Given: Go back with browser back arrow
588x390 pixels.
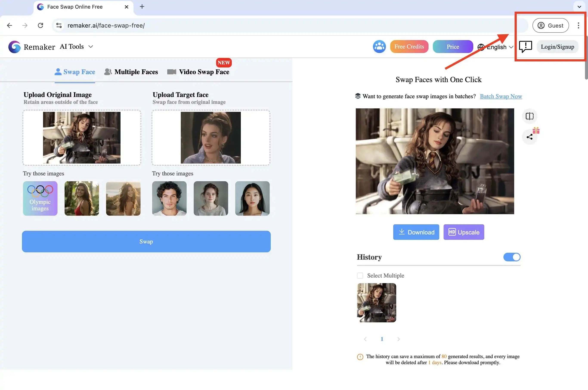Looking at the screenshot, I should tap(9, 25).
